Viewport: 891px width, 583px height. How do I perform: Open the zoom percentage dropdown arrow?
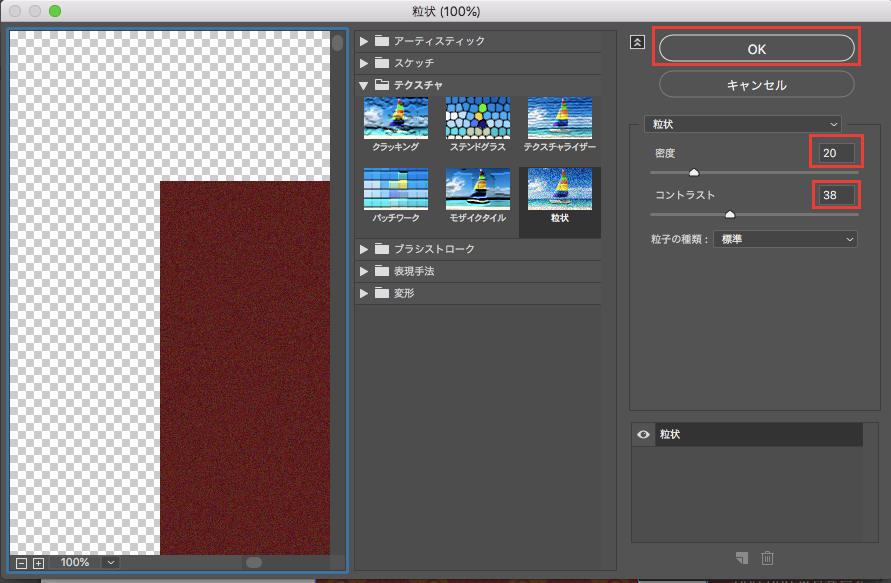(x=110, y=563)
